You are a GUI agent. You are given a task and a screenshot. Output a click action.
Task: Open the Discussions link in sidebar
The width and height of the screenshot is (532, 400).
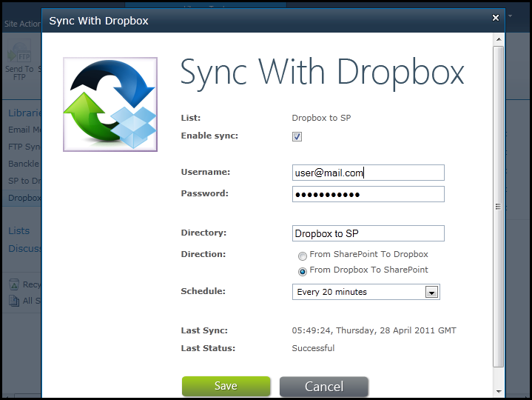pyautogui.click(x=24, y=249)
